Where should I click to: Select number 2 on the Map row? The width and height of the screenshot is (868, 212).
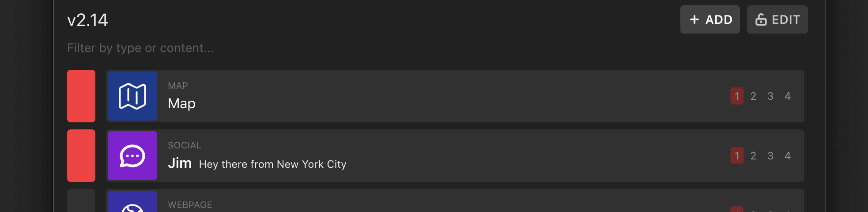(x=754, y=96)
